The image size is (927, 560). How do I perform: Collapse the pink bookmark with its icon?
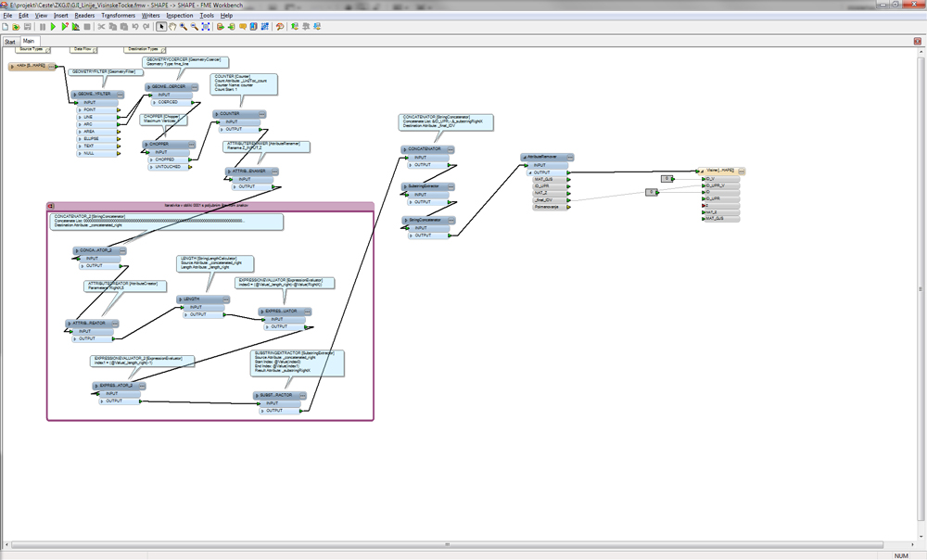coord(51,206)
